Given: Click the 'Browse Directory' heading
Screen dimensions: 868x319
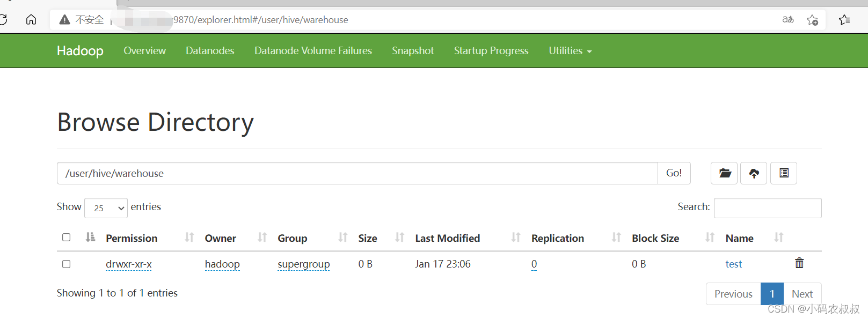Looking at the screenshot, I should (x=155, y=122).
